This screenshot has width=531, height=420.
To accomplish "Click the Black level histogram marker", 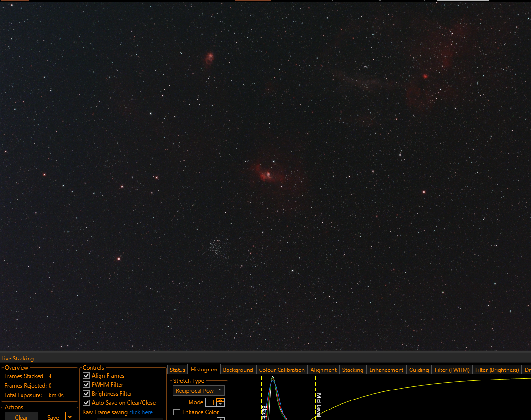I will [x=262, y=398].
